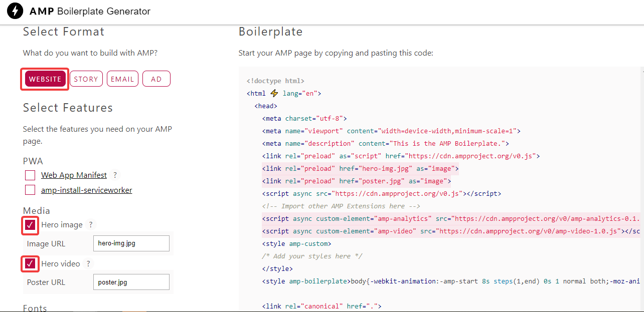This screenshot has width=644, height=312.
Task: Click the style amp-custom opening tag line
Action: point(296,244)
